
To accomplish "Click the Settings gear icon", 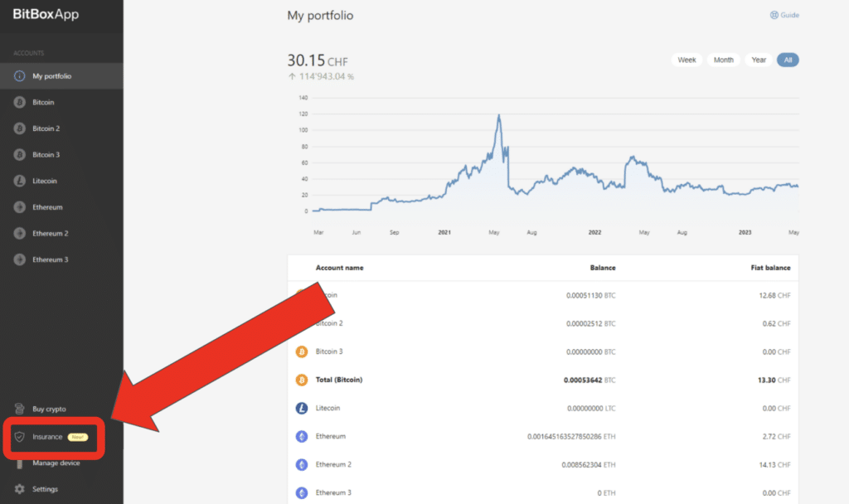I will pyautogui.click(x=20, y=489).
